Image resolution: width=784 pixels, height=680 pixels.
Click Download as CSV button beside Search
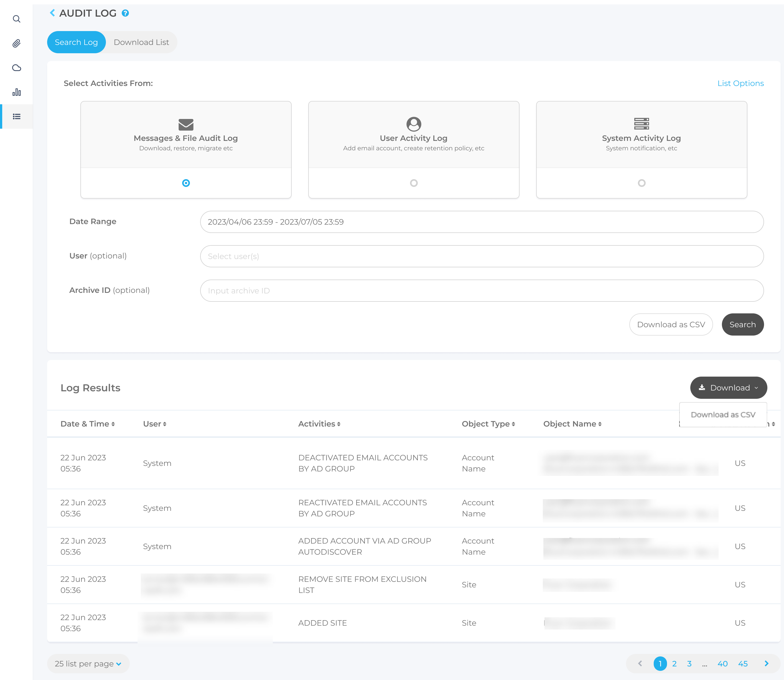point(671,324)
